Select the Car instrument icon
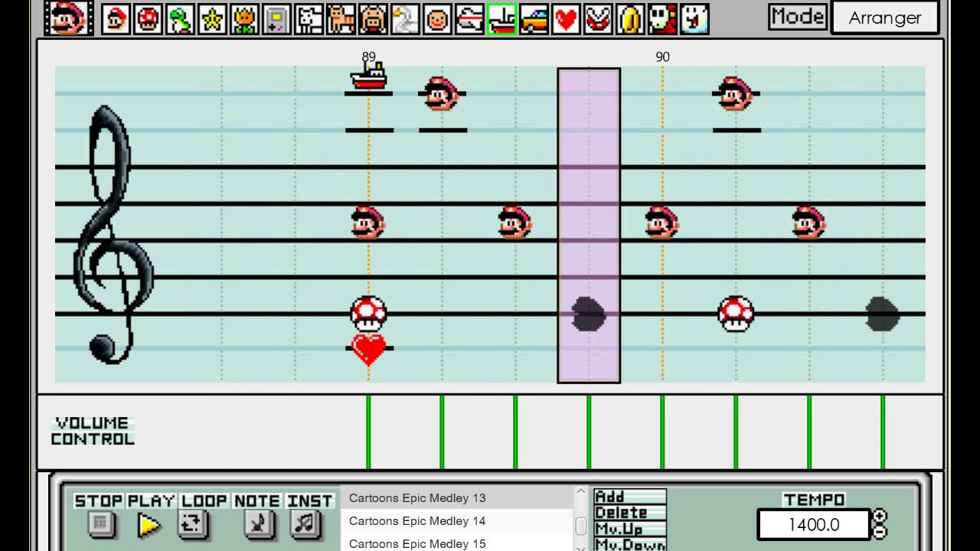980x551 pixels. pyautogui.click(x=534, y=19)
